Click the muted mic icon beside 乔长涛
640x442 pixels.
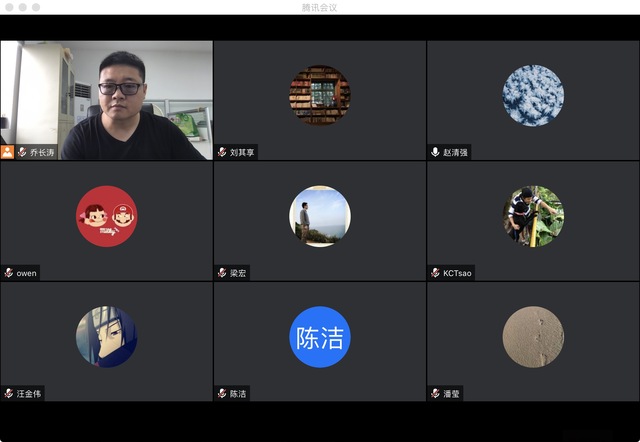(22, 152)
